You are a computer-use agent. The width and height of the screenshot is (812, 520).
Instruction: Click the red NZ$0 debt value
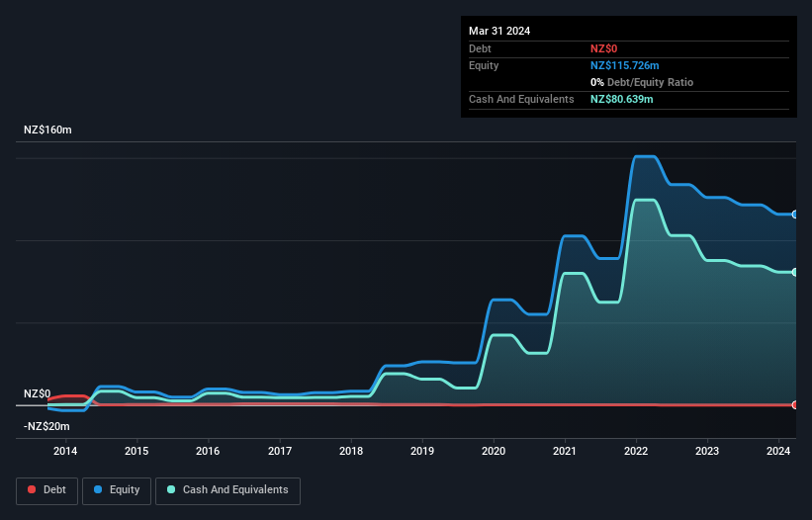click(604, 48)
